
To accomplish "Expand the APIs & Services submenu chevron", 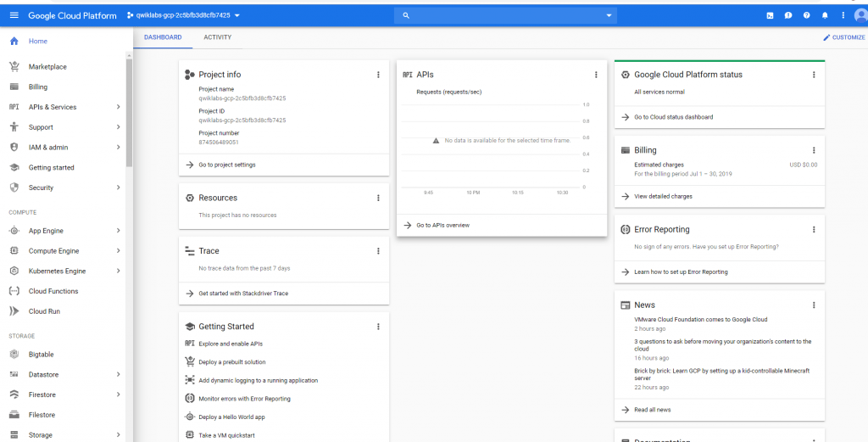I will click(x=118, y=107).
